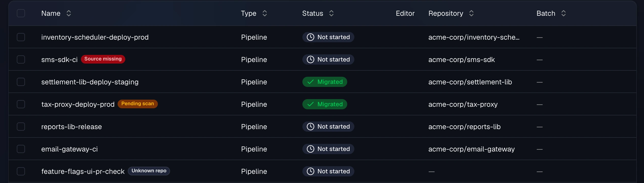Check the box for inventory-scheduler-deploy-prod
This screenshot has height=183, width=644.
click(21, 37)
